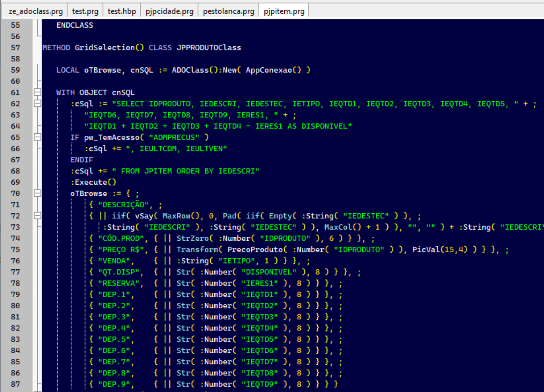Collapse the fold at the :cSql SELECT line

(37, 104)
